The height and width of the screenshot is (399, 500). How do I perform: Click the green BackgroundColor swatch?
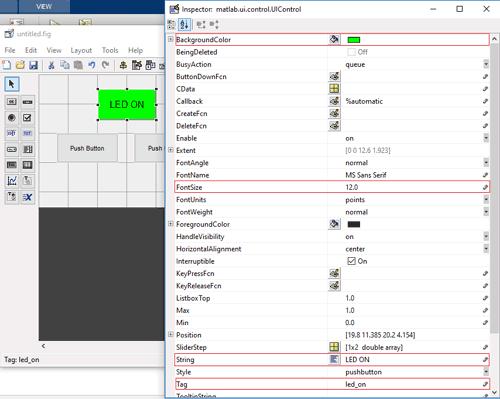point(354,40)
